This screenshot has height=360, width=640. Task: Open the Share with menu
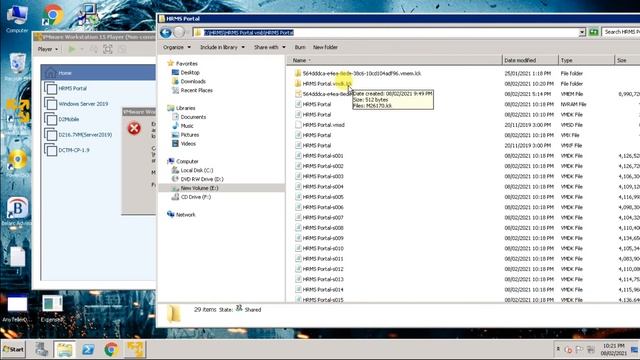269,47
